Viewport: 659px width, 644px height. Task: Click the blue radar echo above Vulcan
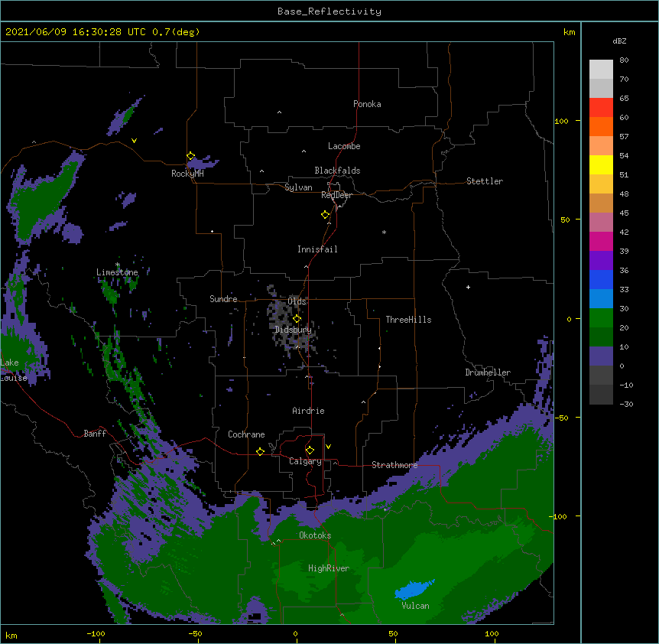(414, 588)
